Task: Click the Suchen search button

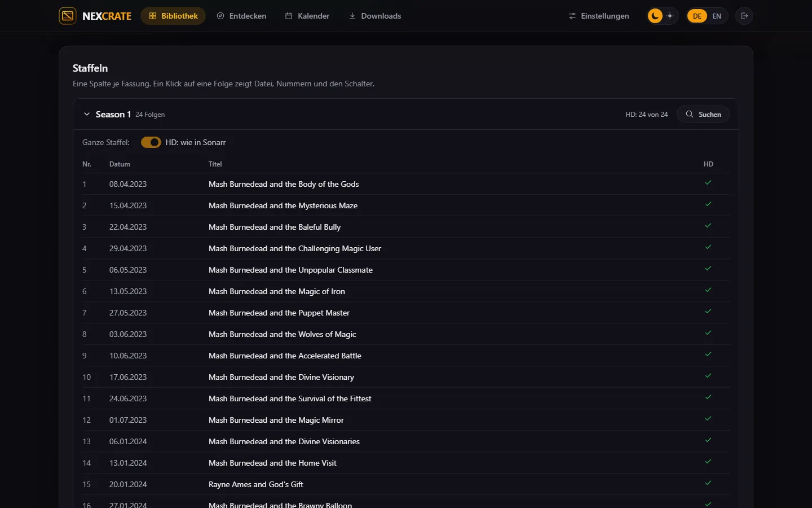Action: click(x=703, y=114)
